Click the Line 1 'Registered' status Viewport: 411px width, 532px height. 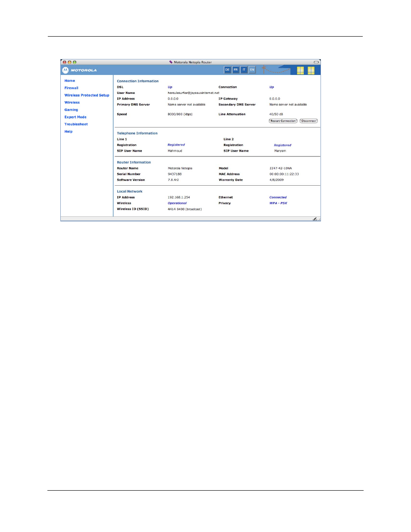176,145
